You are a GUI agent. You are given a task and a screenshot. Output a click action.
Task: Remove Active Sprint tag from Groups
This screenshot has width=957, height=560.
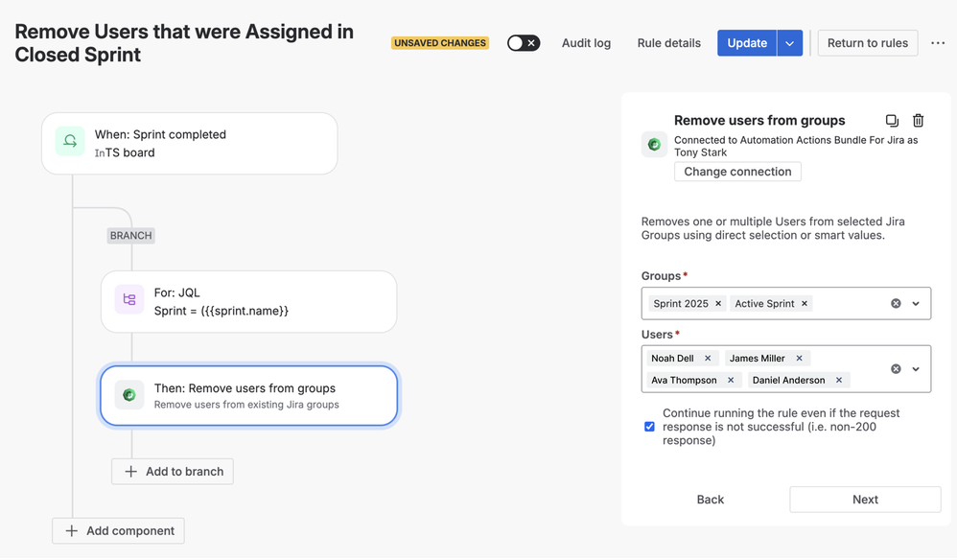point(805,303)
